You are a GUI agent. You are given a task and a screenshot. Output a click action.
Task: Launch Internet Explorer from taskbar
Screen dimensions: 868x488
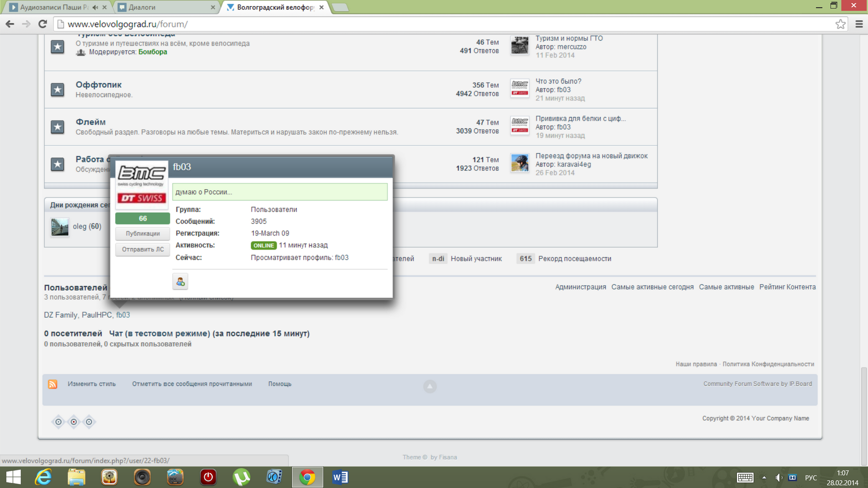coord(44,477)
